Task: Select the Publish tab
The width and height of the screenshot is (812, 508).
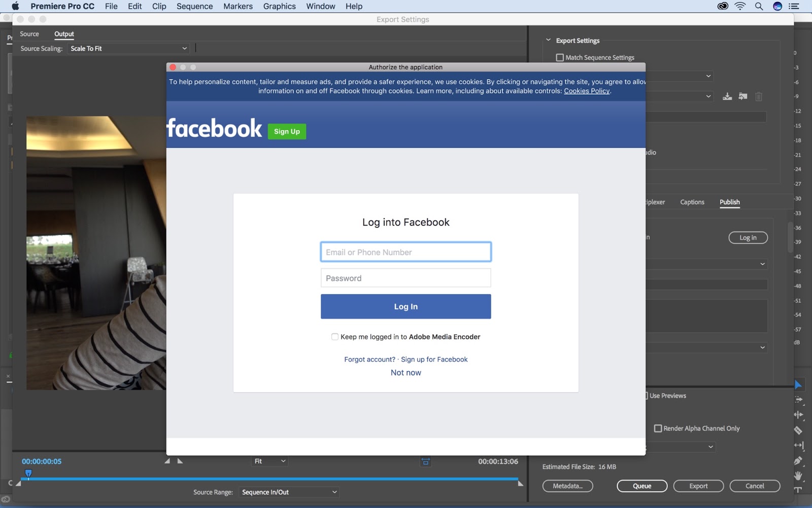Action: pyautogui.click(x=730, y=202)
